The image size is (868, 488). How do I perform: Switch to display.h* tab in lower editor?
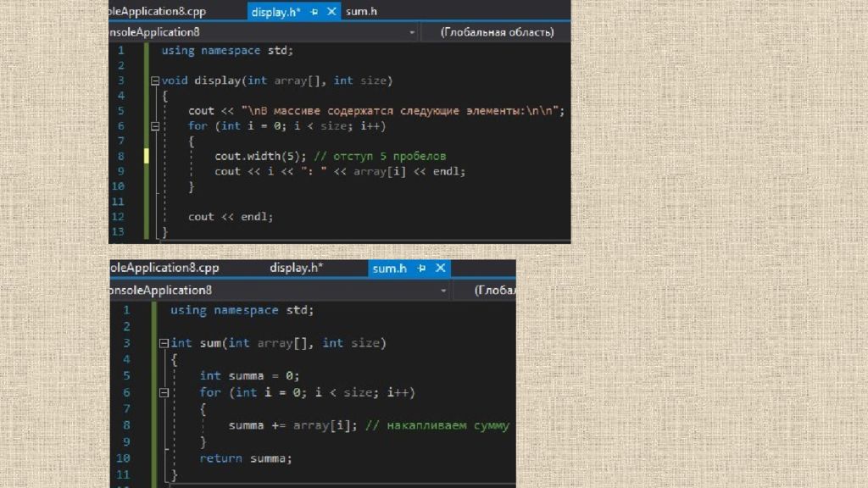(x=297, y=269)
